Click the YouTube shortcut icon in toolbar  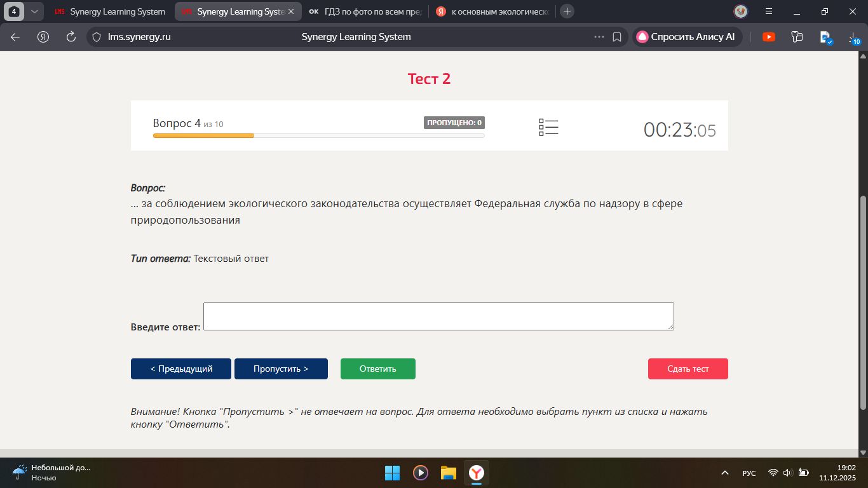coord(769,37)
